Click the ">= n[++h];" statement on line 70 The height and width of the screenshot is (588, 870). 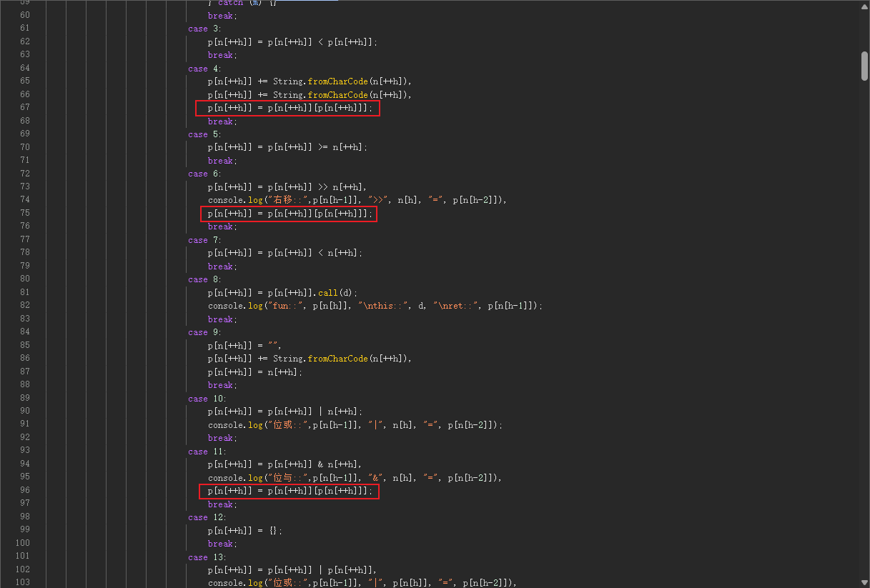click(287, 147)
